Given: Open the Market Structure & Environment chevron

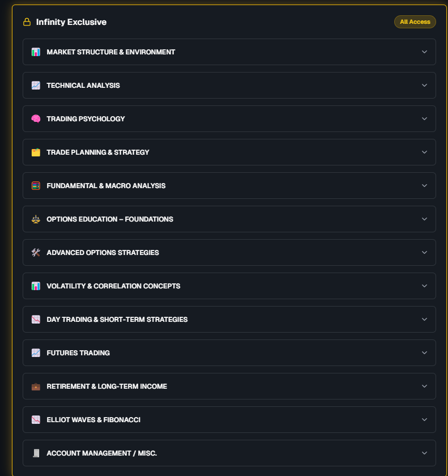Looking at the screenshot, I should tap(424, 52).
